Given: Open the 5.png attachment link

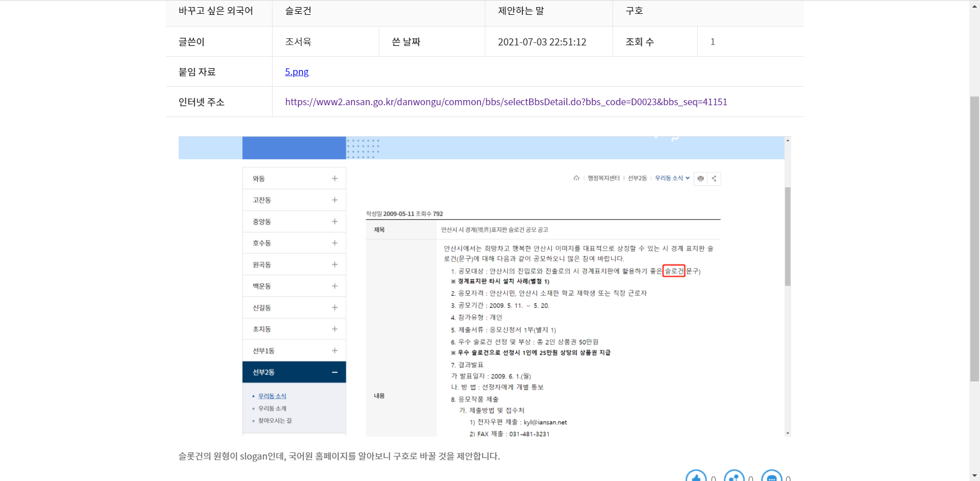Looking at the screenshot, I should pyautogui.click(x=297, y=72).
